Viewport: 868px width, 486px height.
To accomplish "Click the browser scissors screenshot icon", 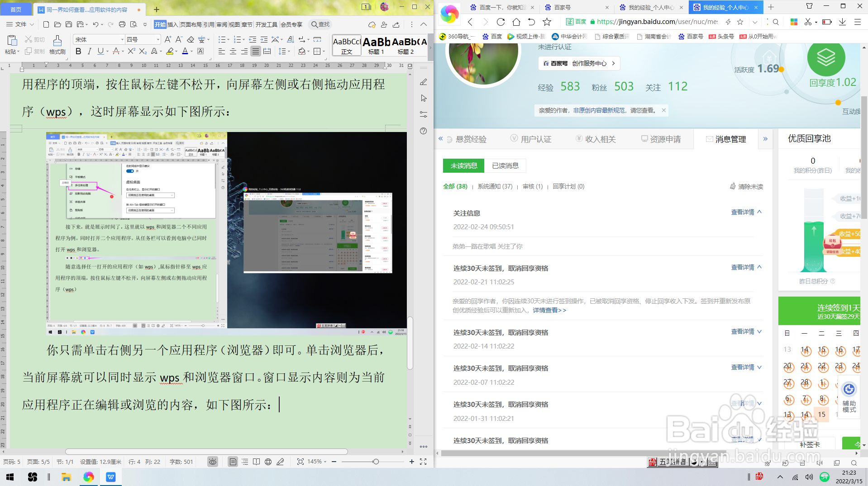I will [808, 22].
